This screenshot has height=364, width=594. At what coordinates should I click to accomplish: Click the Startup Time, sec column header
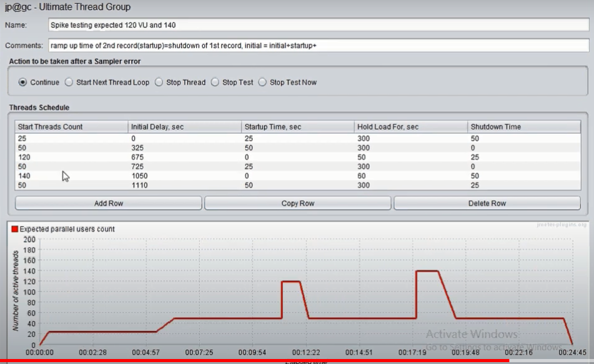(x=298, y=127)
